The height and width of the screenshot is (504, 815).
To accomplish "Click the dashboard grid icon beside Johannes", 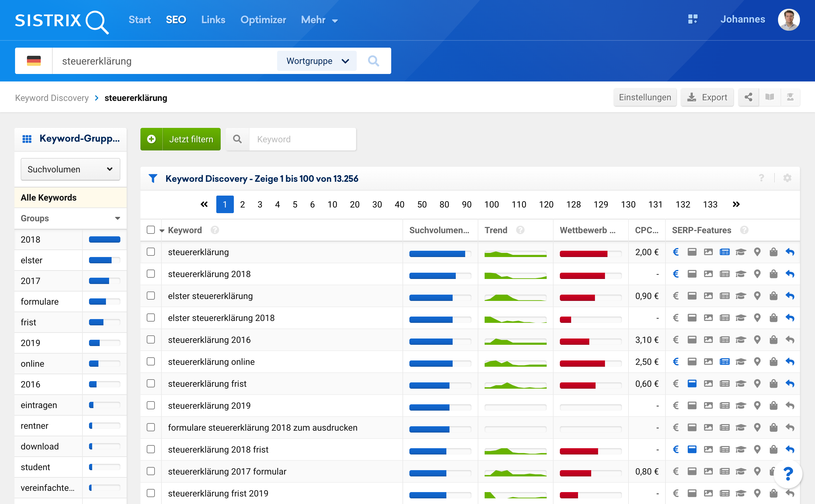I will [692, 19].
